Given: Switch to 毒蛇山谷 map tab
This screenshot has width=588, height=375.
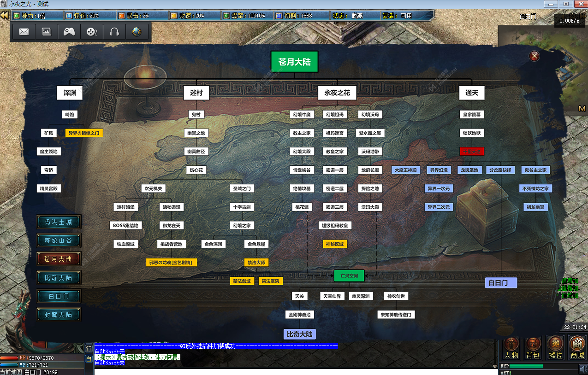Looking at the screenshot, I should [59, 240].
